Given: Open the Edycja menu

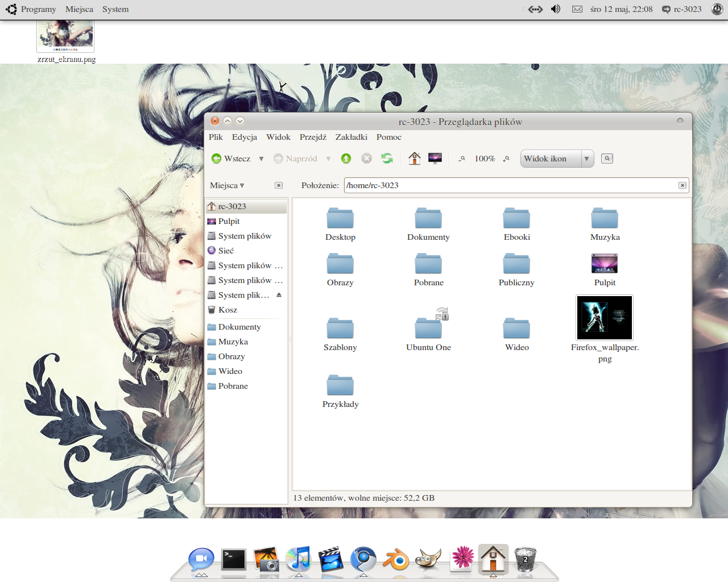Looking at the screenshot, I should tap(244, 137).
